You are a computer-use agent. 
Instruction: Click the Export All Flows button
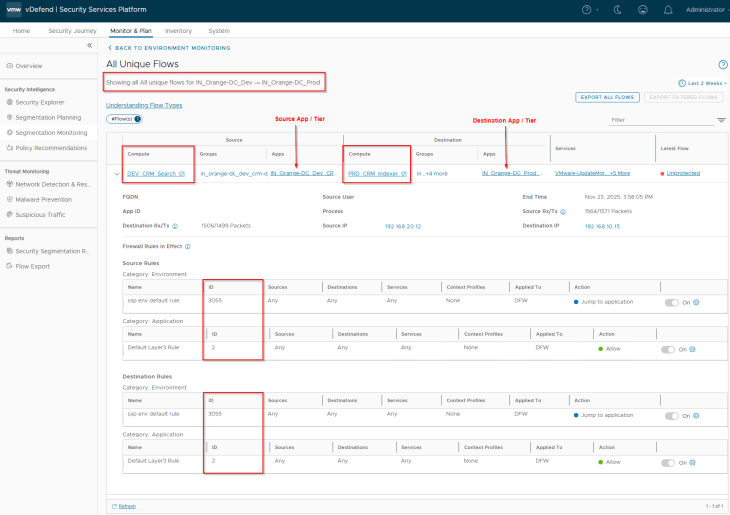(607, 97)
